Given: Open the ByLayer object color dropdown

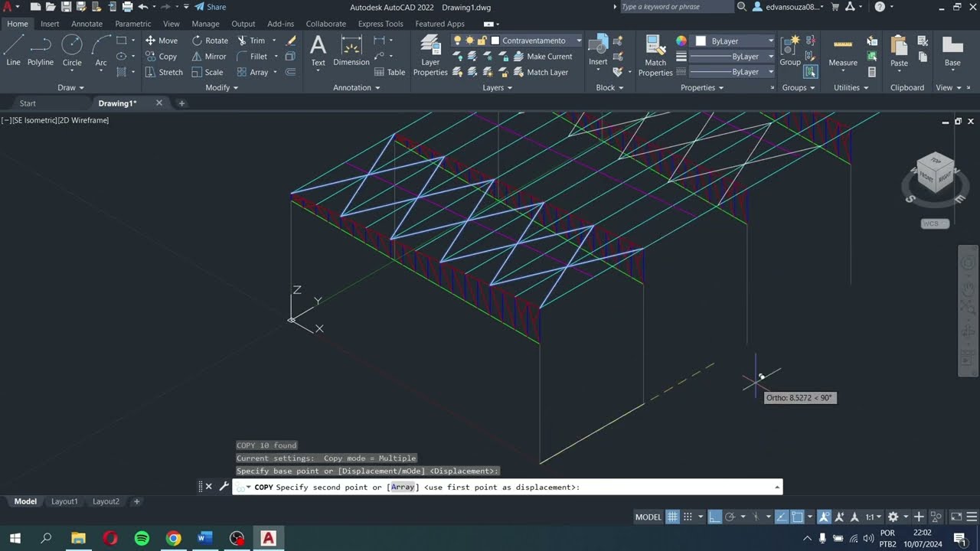Looking at the screenshot, I should 771,41.
